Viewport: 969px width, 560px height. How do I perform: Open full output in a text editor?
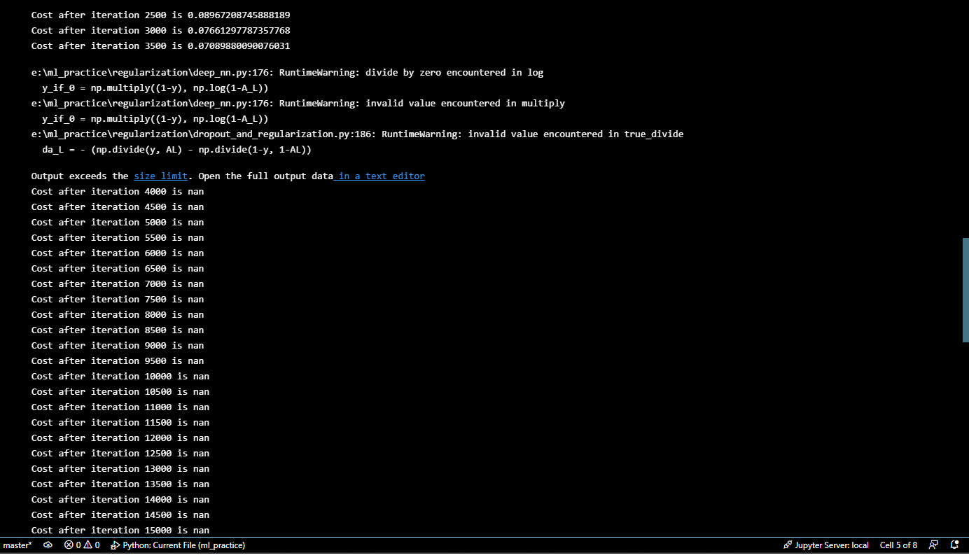tap(379, 176)
